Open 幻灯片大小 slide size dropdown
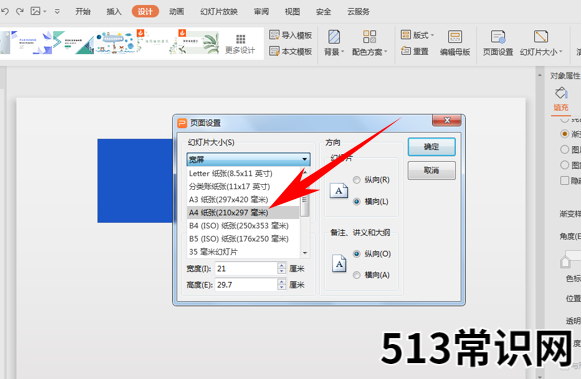Image resolution: width=582 pixels, height=379 pixels. tap(541, 43)
